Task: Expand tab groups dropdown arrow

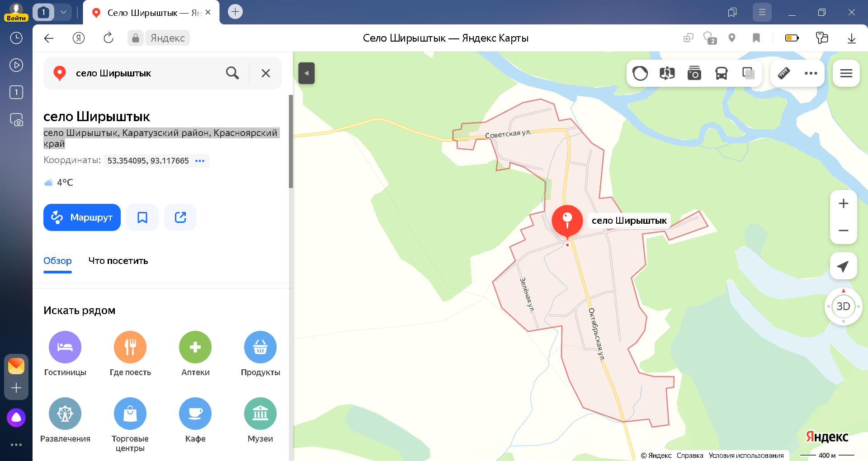Action: tap(64, 12)
